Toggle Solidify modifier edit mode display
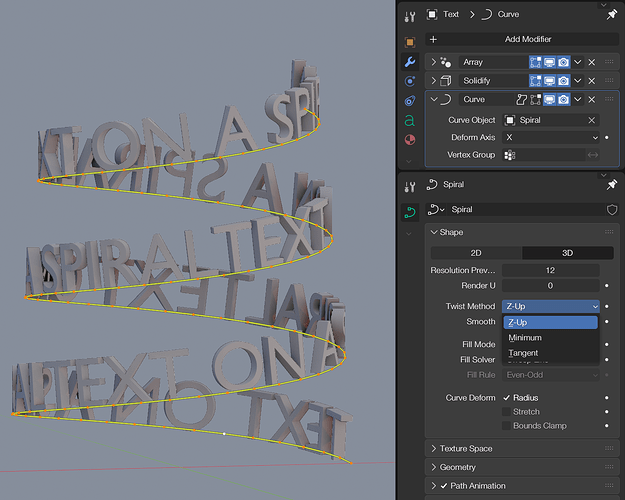Viewport: 625px width, 500px height. (536, 81)
